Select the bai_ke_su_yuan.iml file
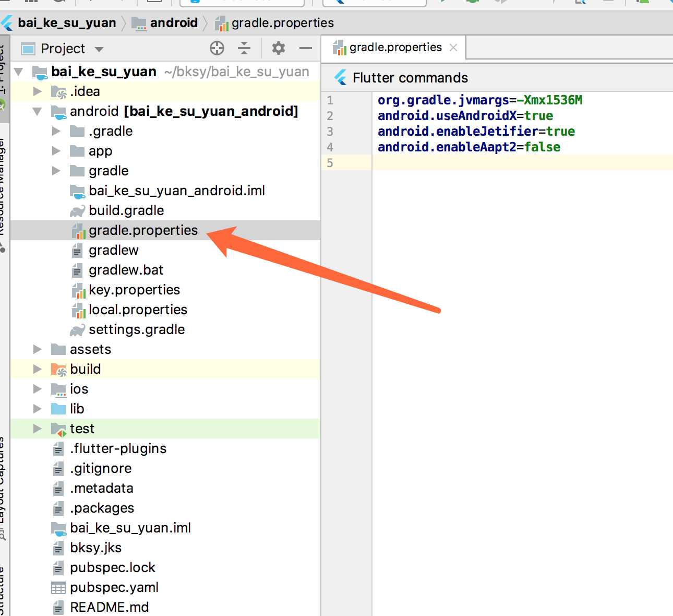The image size is (673, 616). 130,528
